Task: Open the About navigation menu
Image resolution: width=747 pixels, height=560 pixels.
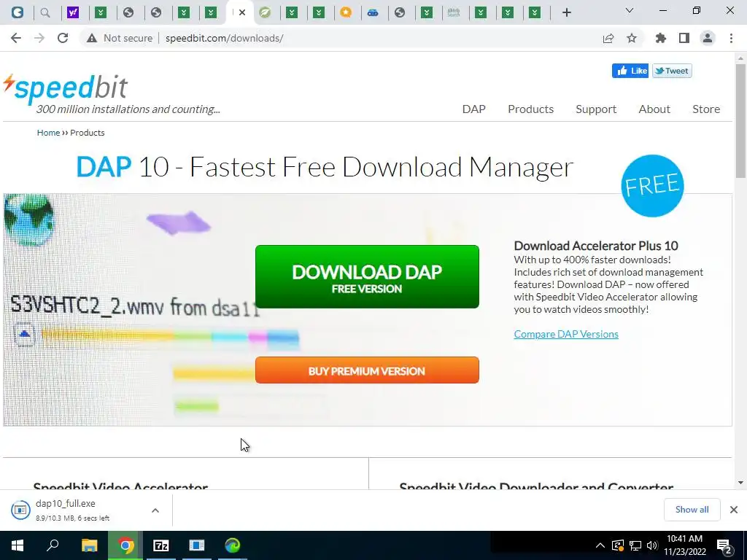Action: (654, 109)
